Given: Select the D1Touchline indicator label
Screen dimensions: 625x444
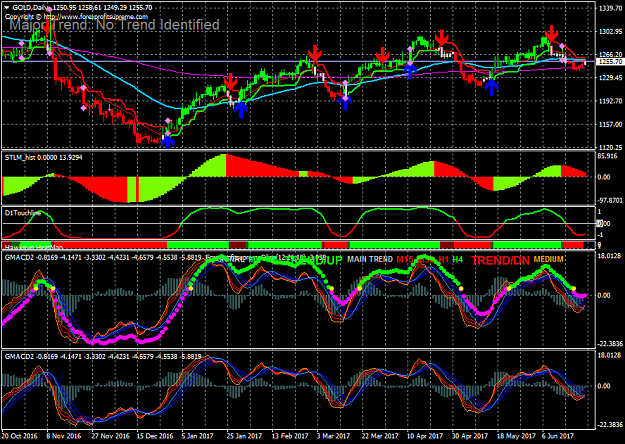Looking at the screenshot, I should (x=23, y=213).
